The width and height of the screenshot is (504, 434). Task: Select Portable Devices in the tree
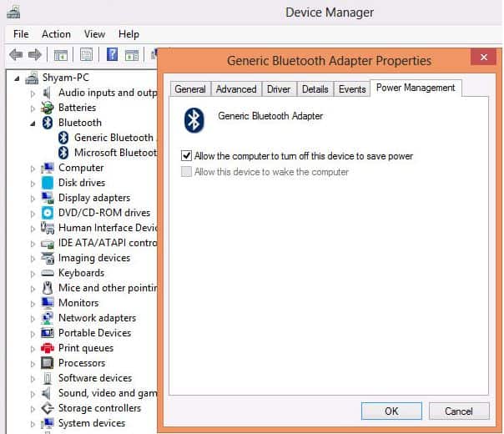pyautogui.click(x=94, y=333)
